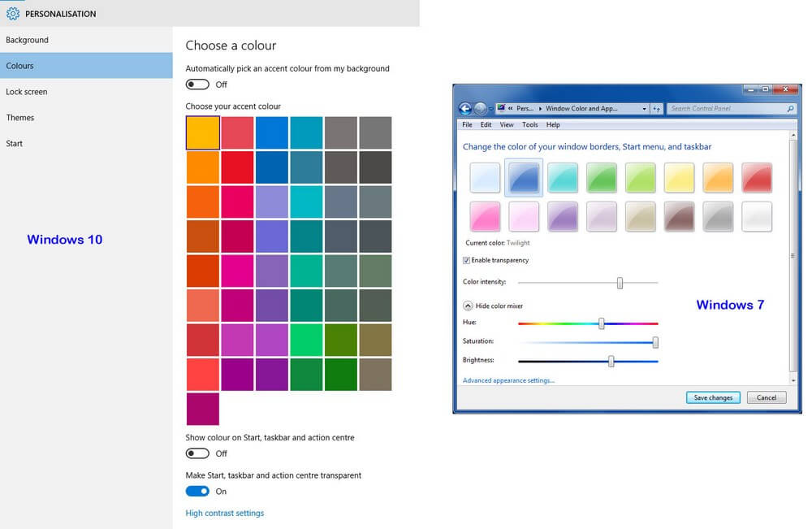Pick the hot pink Fuchsia Windows 7 swatch
Image resolution: width=812 pixels, height=529 pixels.
[x=485, y=216]
